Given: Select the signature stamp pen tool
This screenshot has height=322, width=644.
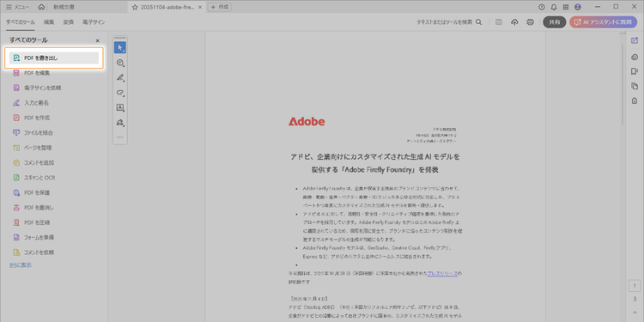Looking at the screenshot, I should click(x=120, y=123).
